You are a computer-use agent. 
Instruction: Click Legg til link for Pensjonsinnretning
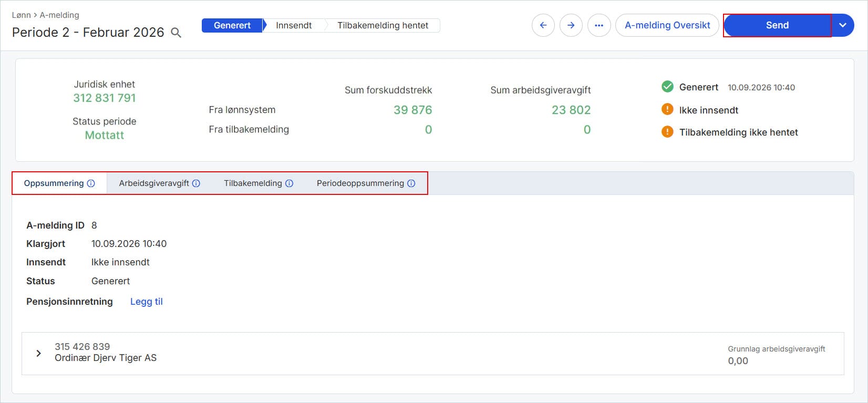click(x=147, y=302)
